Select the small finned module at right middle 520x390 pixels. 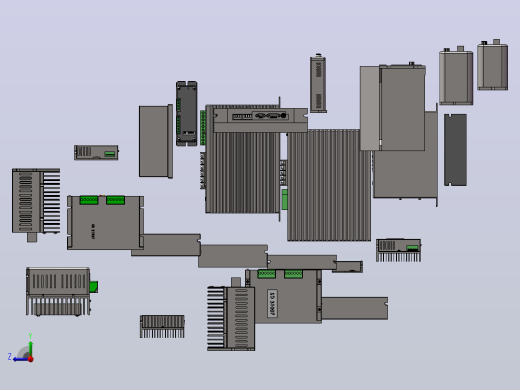[398, 250]
